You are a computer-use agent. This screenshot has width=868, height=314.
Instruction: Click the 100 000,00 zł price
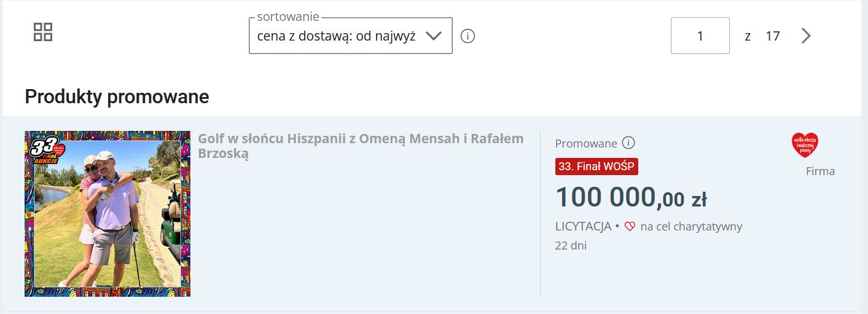click(x=631, y=198)
